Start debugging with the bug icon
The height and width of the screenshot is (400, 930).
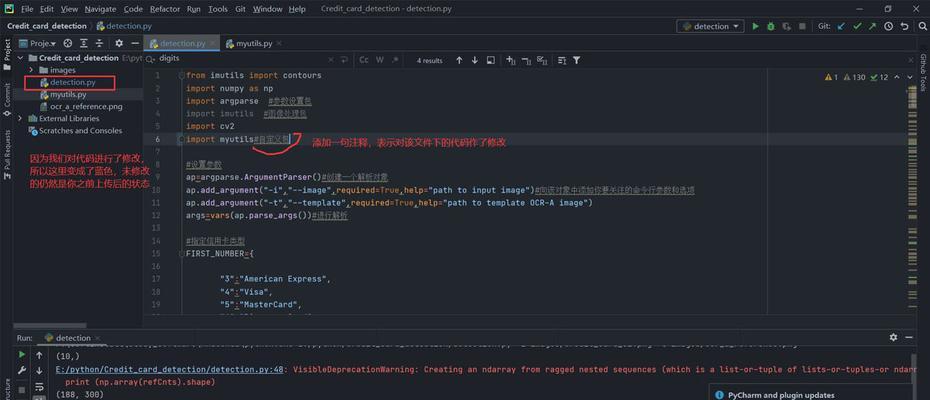[771, 26]
